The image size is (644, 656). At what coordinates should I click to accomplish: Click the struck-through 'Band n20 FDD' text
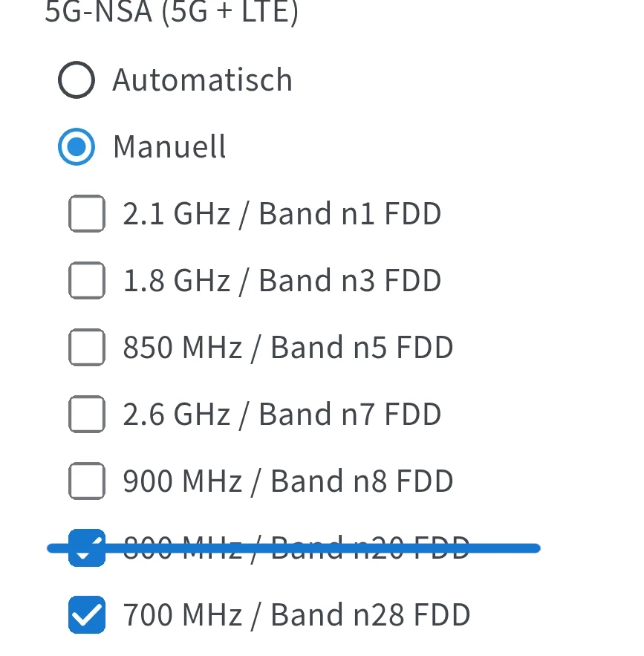pos(370,547)
